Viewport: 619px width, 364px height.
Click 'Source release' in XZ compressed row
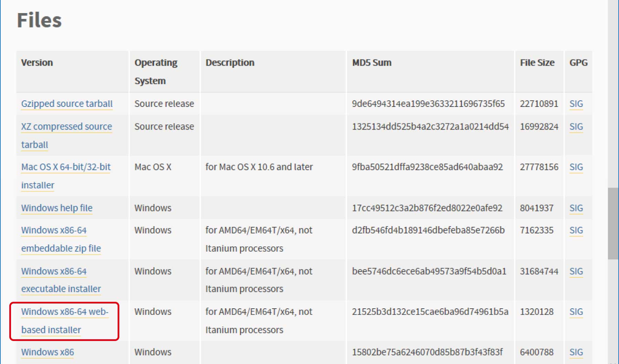(164, 127)
